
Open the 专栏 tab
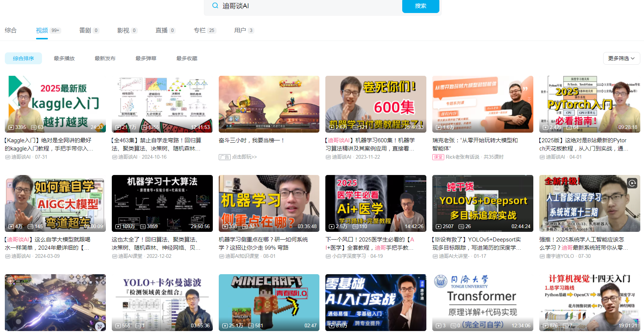tap(205, 30)
